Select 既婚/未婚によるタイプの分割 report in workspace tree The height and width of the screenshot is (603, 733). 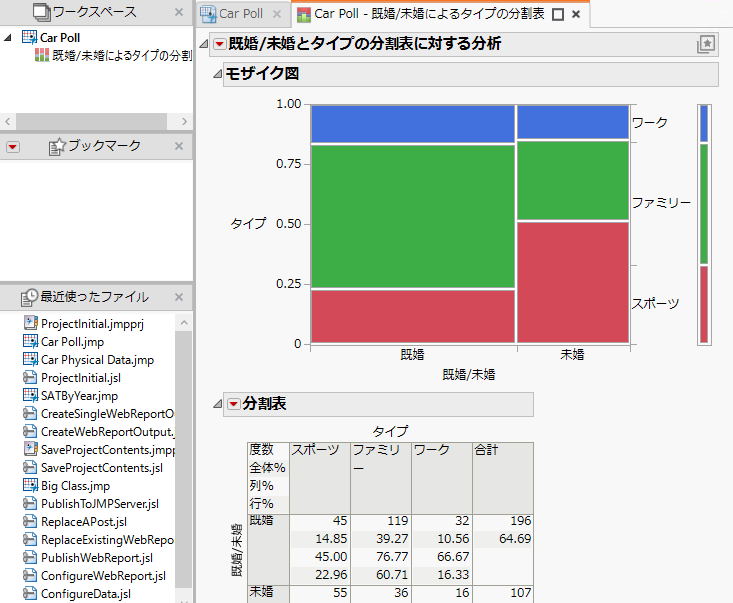click(113, 56)
